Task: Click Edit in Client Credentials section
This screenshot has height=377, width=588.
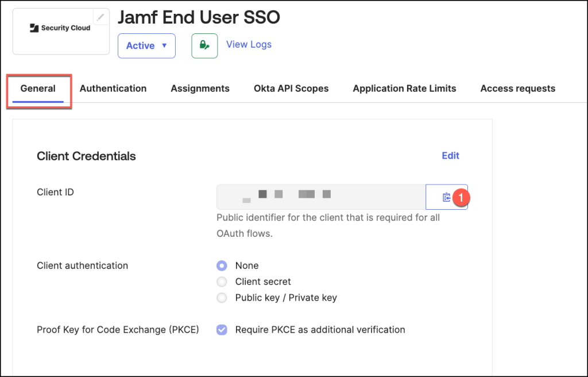Action: click(x=450, y=156)
